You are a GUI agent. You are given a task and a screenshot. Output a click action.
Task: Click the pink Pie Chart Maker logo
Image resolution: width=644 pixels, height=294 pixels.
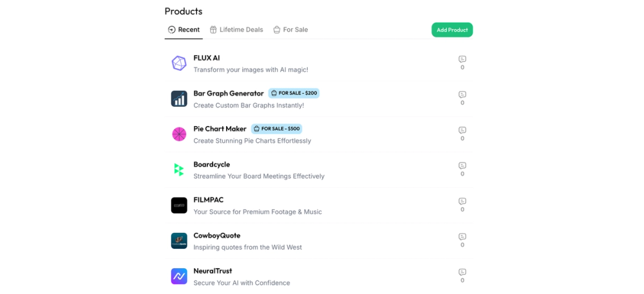[179, 134]
